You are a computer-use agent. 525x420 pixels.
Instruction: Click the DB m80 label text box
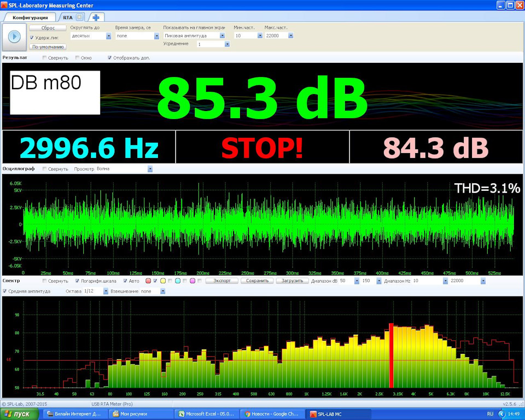(x=55, y=92)
